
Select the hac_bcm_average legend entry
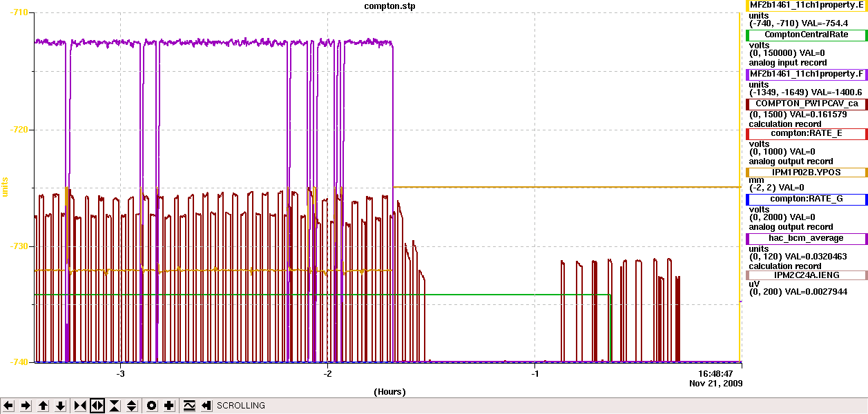pyautogui.click(x=807, y=238)
